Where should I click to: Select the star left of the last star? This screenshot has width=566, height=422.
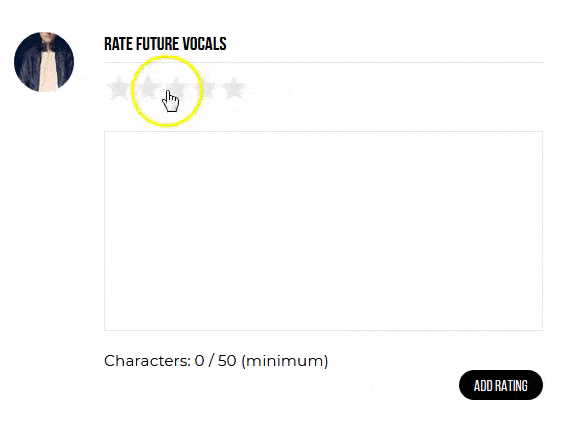point(205,88)
